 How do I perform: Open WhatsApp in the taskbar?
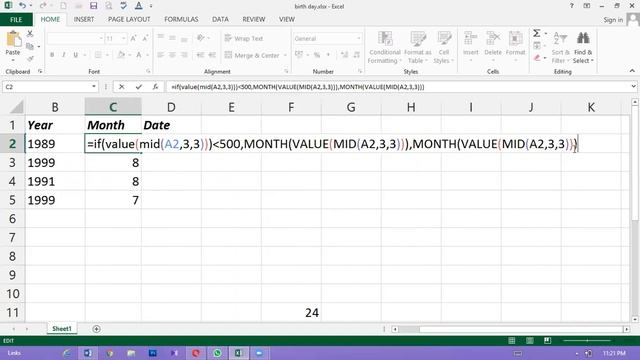pos(217,353)
